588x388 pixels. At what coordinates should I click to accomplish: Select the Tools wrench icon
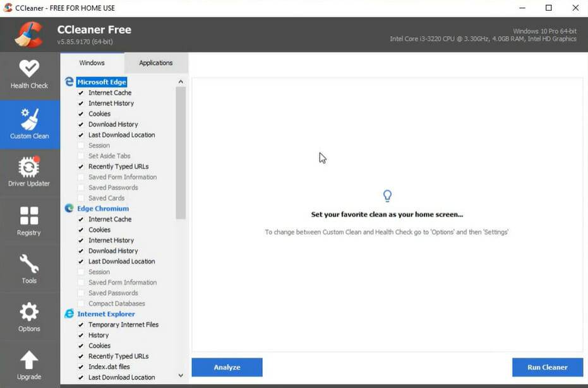tap(29, 268)
